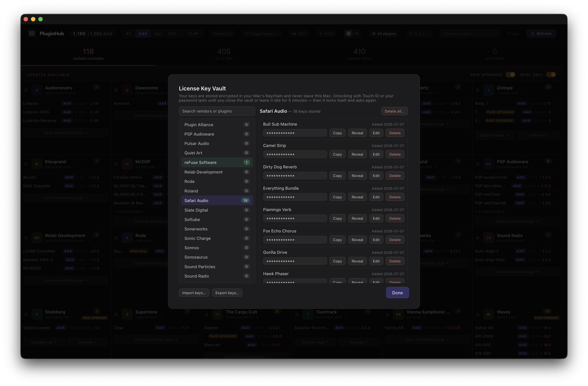Toggle the Intel Only switch
This screenshot has width=588, height=386.
point(551,75)
